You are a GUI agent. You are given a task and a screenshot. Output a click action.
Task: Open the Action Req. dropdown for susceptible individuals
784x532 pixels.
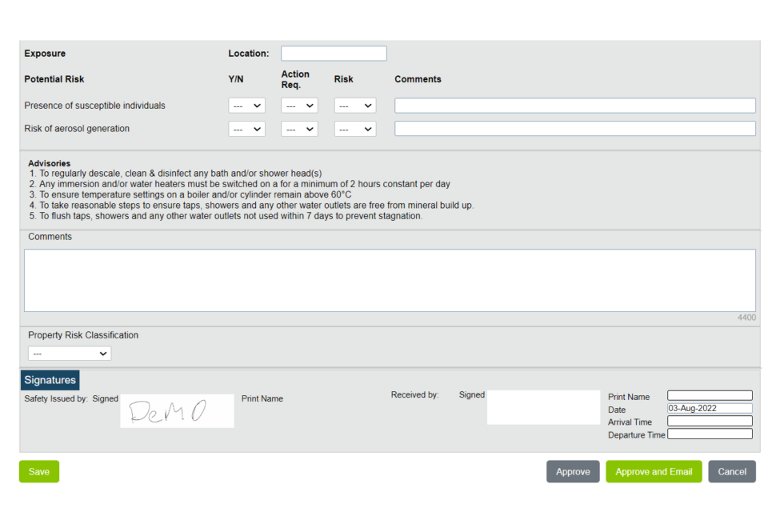298,105
